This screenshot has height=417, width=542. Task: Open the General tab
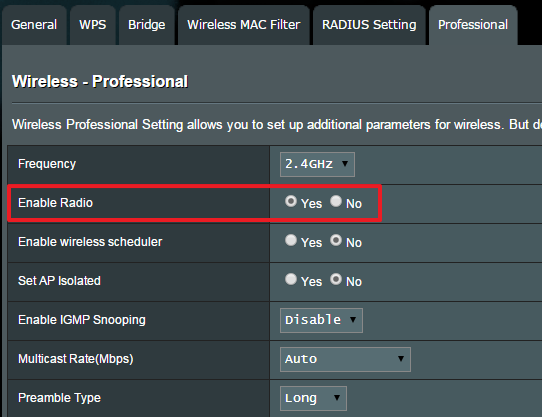[x=34, y=25]
